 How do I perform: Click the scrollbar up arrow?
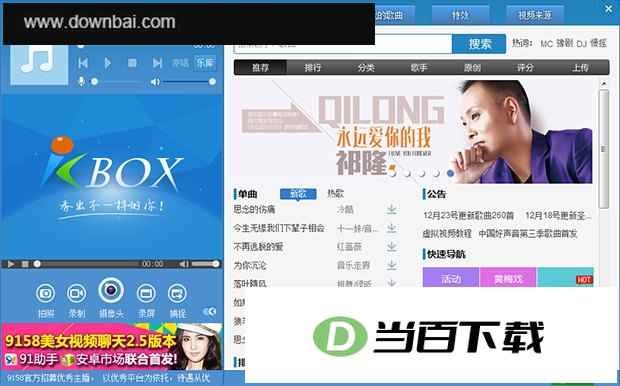click(604, 84)
